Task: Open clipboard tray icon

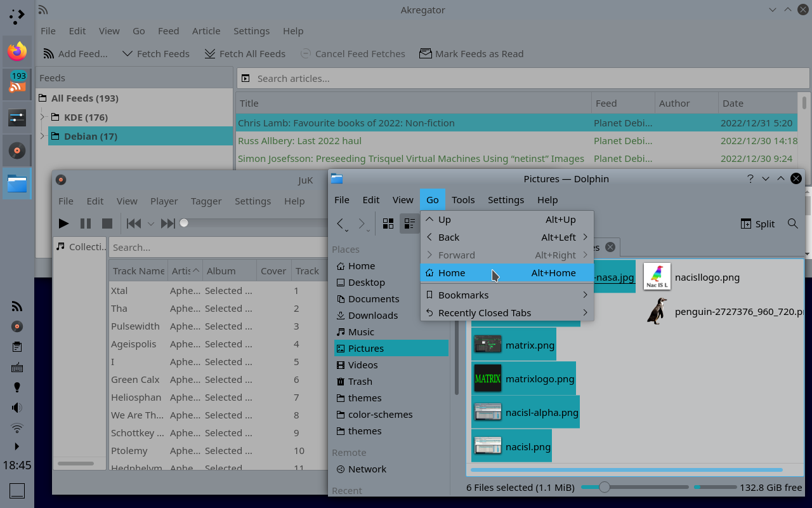Action: pyautogui.click(x=17, y=347)
